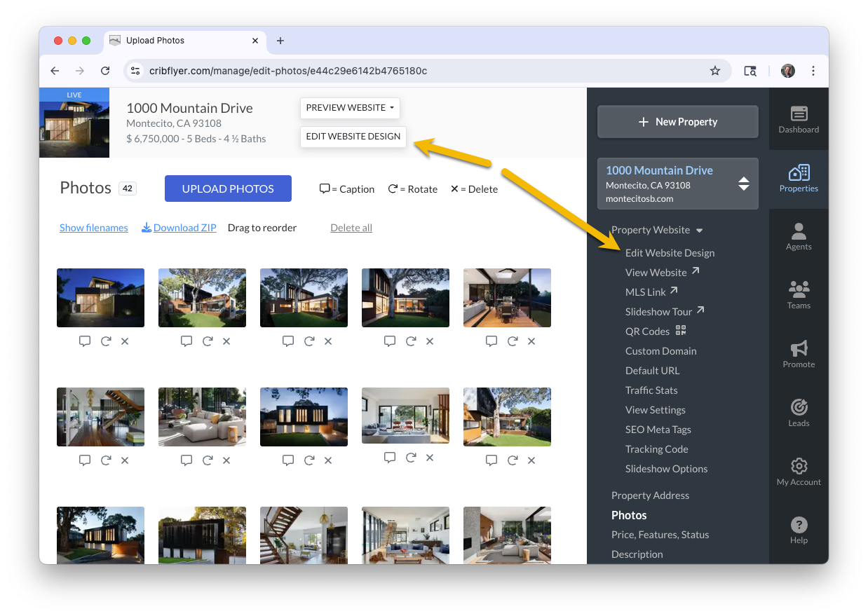Click the 1000 Mountain Drive heading
868x616 pixels.
click(189, 108)
